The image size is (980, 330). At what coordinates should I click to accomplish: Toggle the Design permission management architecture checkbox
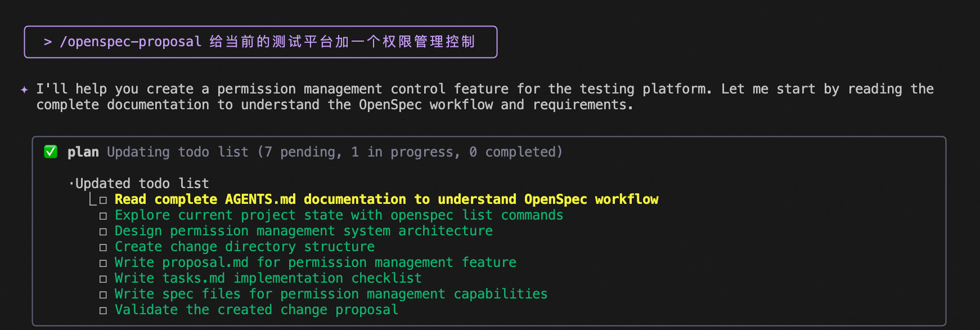[103, 231]
